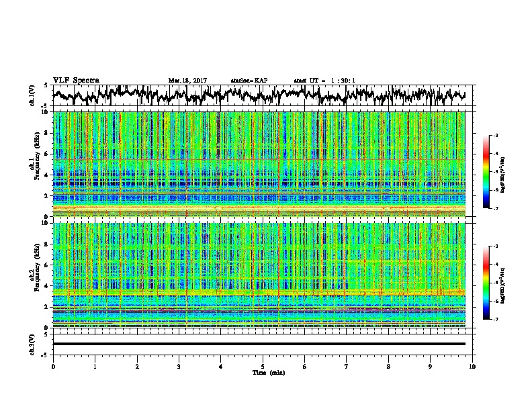
Task: Click the '-3' label on ch.1 color scale
Action: (495, 135)
